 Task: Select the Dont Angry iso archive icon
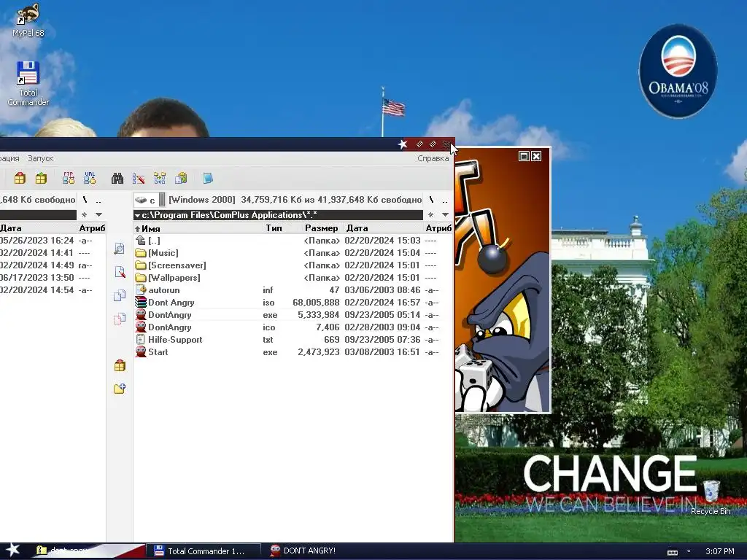pyautogui.click(x=141, y=303)
